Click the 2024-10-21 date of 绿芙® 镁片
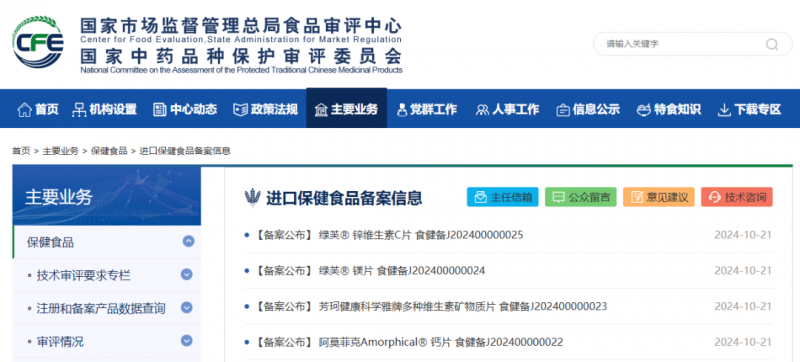Viewport: 800px width, 362px height. (x=743, y=271)
